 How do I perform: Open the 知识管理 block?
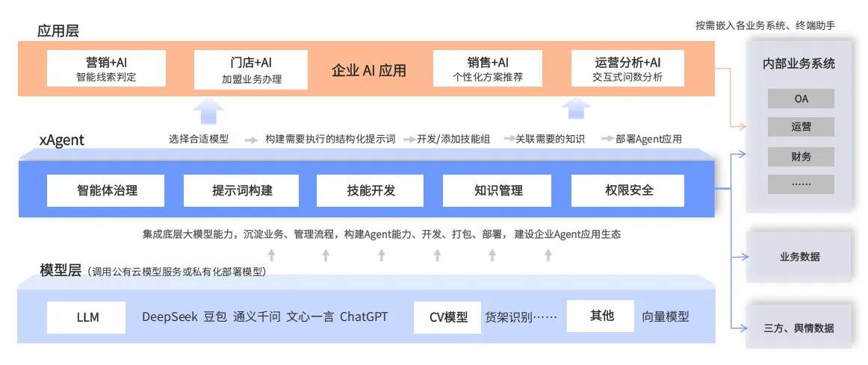coord(497,190)
